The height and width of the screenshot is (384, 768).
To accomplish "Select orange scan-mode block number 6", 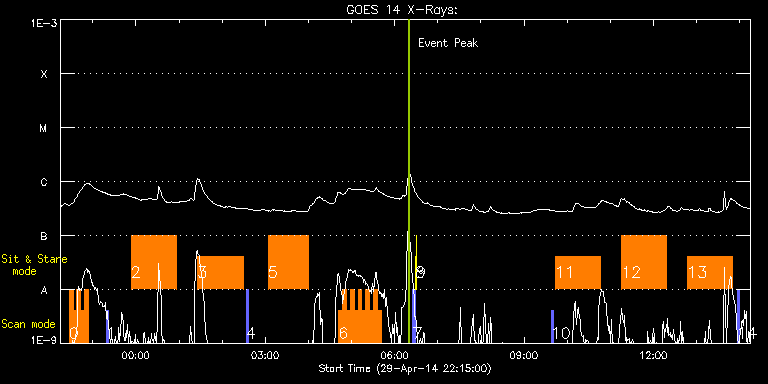I will click(x=360, y=316).
